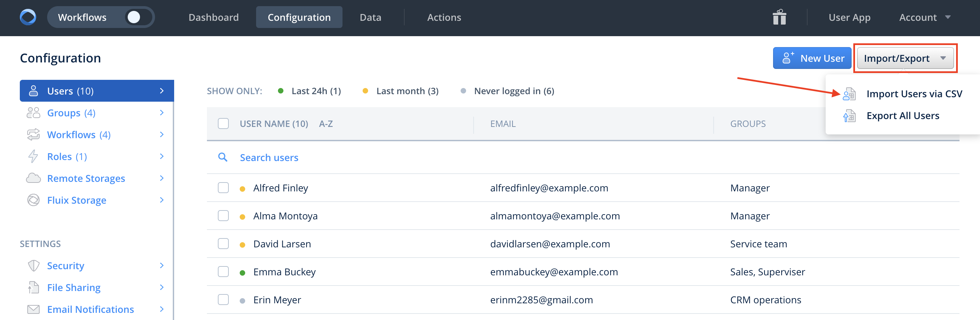Screen dimensions: 980x320
Task: Click the Fluix logo icon
Action: [28, 17]
